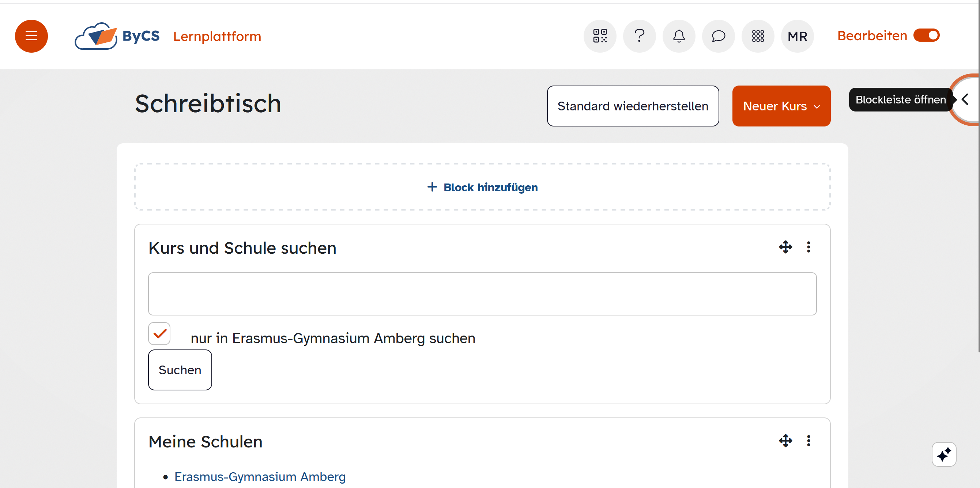The image size is (980, 488).
Task: Open messages speech bubble icon
Action: (718, 36)
